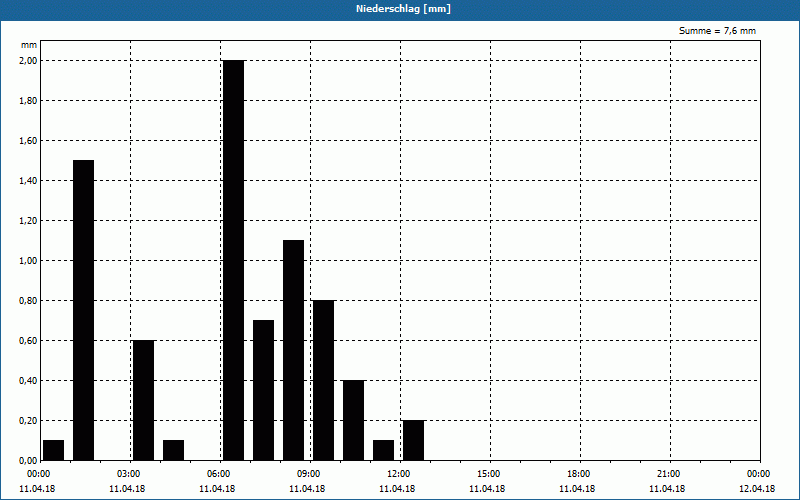The width and height of the screenshot is (800, 500).
Task: Select the bar reaching 0,70 mm
Action: (x=264, y=390)
